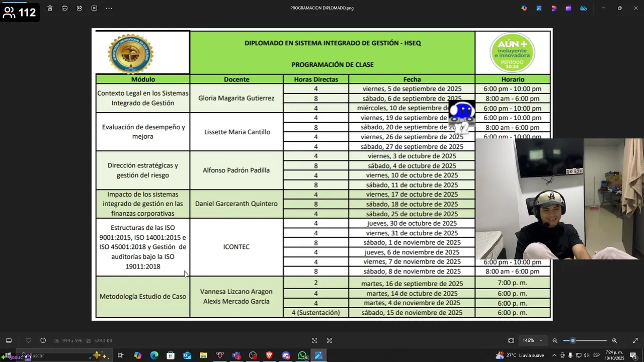Click the Metodología Estudio de Caso cell
Viewport: 644px width, 362px height.
(x=143, y=297)
